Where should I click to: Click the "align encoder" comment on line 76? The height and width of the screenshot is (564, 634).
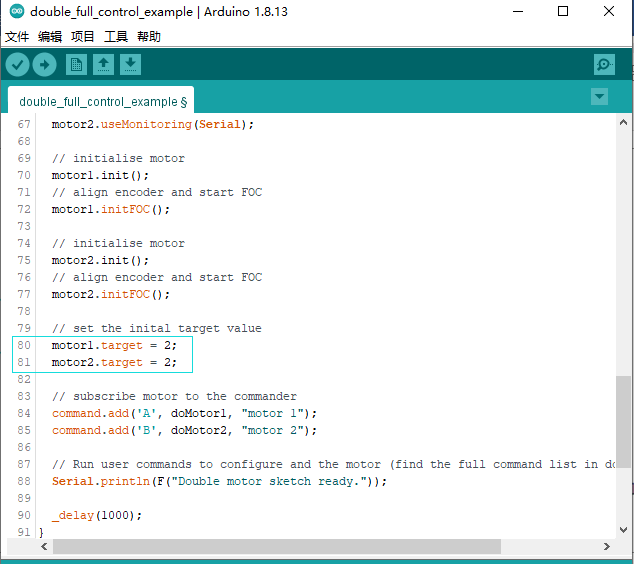[157, 277]
